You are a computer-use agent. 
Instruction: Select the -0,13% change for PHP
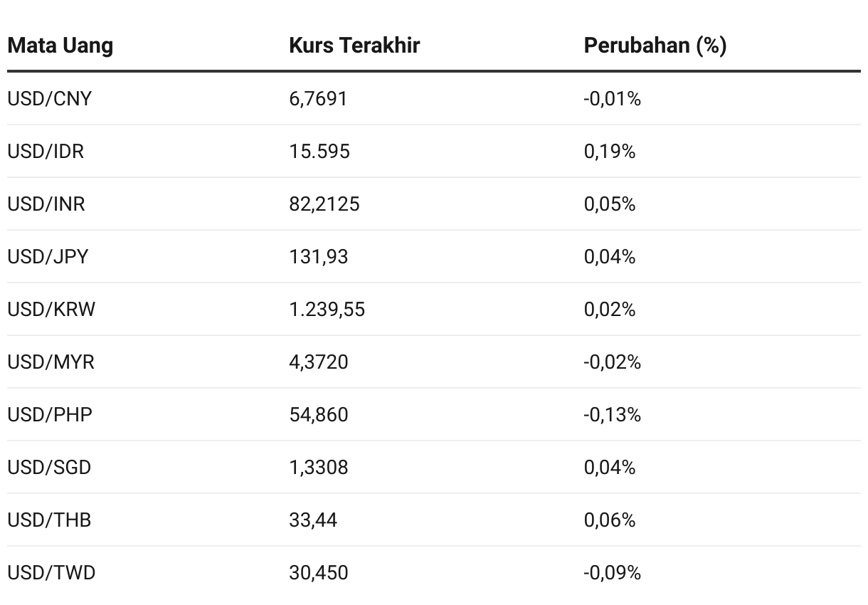point(613,415)
